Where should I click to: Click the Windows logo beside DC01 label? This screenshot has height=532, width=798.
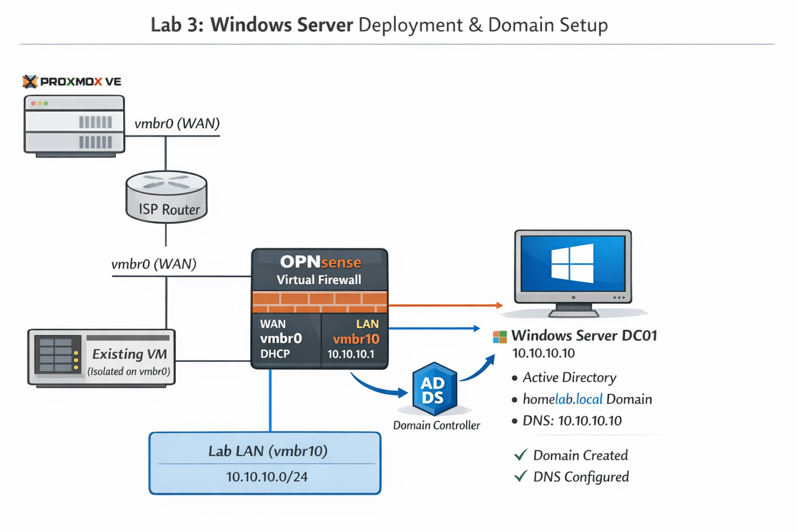[499, 336]
